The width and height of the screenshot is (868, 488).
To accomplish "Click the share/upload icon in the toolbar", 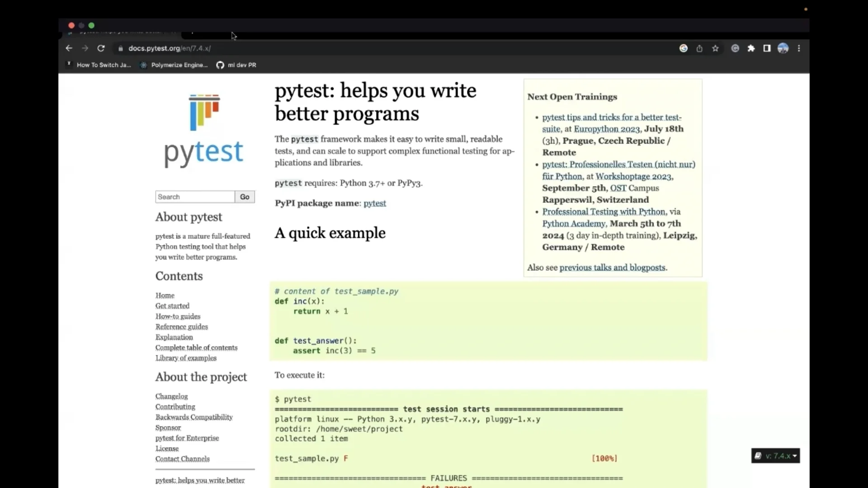I will coord(699,48).
